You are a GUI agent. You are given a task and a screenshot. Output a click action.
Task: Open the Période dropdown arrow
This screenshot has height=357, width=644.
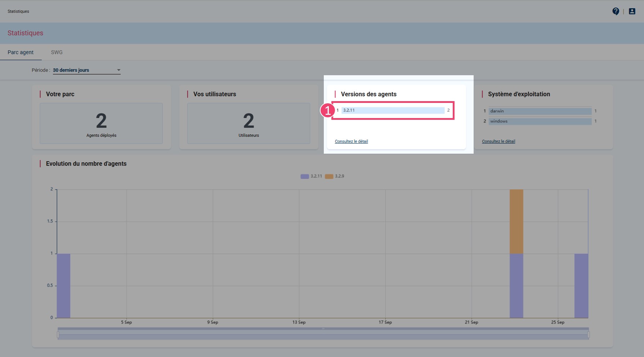[118, 70]
